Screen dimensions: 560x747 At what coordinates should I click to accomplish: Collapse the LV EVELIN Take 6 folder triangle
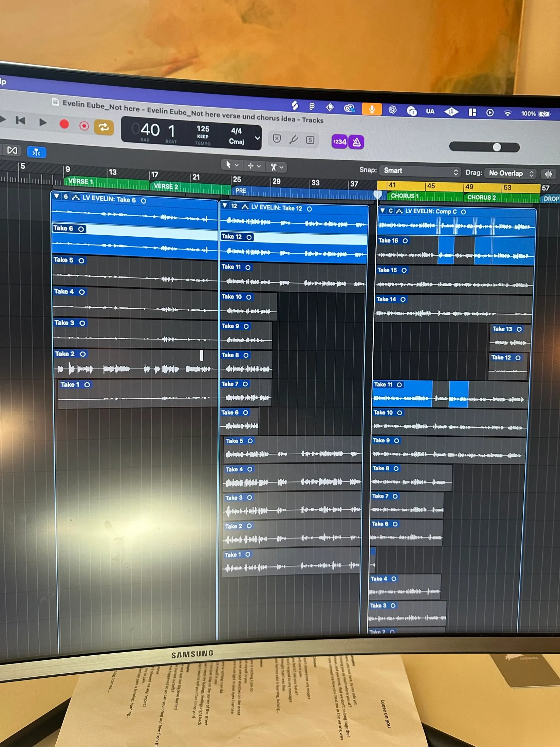pos(57,196)
